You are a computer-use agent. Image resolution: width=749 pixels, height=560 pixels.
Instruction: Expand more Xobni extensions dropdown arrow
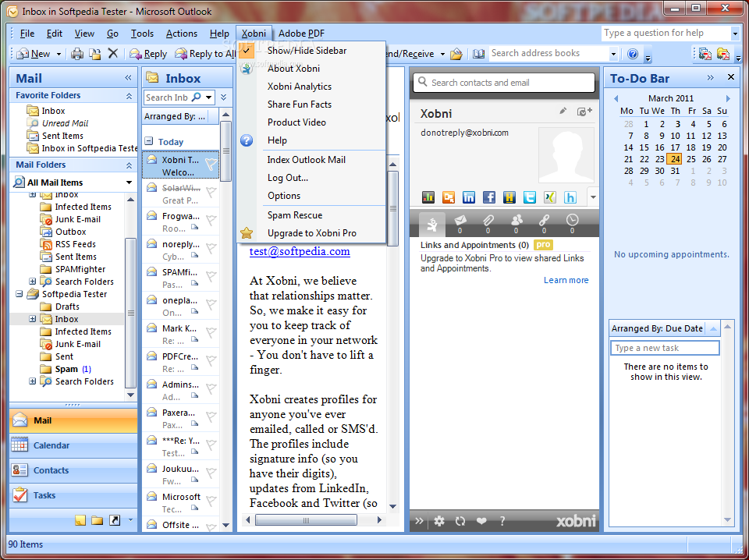pyautogui.click(x=593, y=197)
